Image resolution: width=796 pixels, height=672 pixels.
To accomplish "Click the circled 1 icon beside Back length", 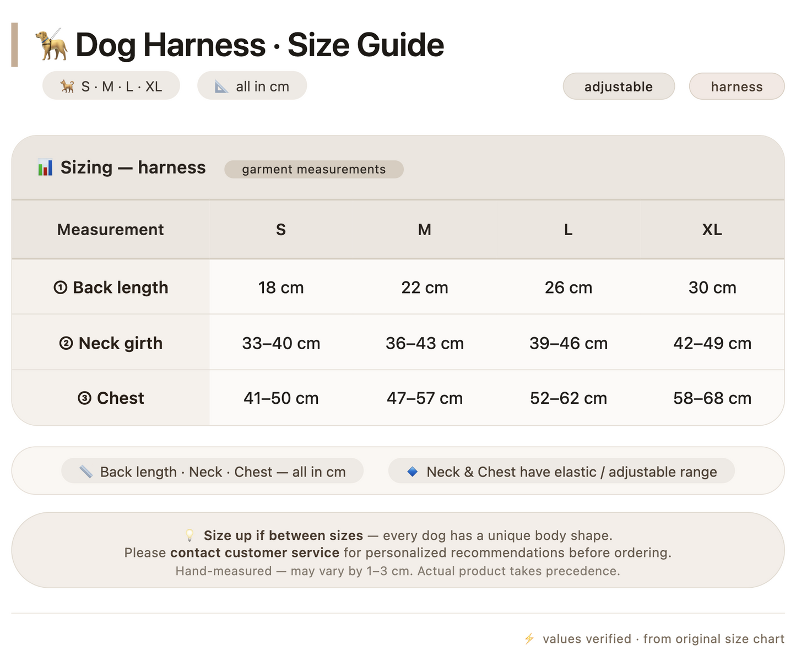I will coord(61,288).
